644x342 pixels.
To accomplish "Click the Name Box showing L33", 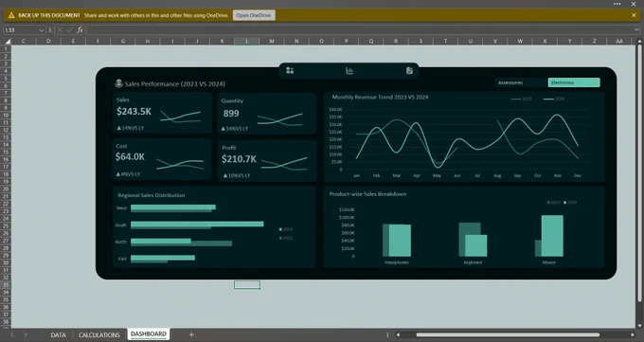I will tap(21, 30).
